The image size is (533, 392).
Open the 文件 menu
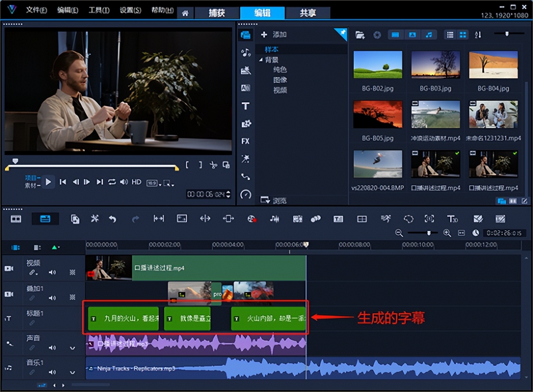(36, 10)
